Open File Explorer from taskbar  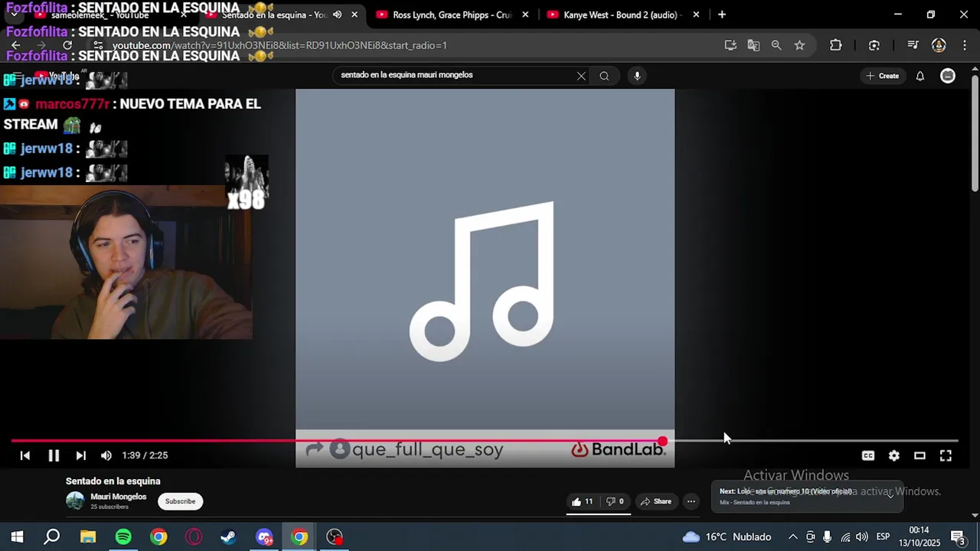click(88, 536)
